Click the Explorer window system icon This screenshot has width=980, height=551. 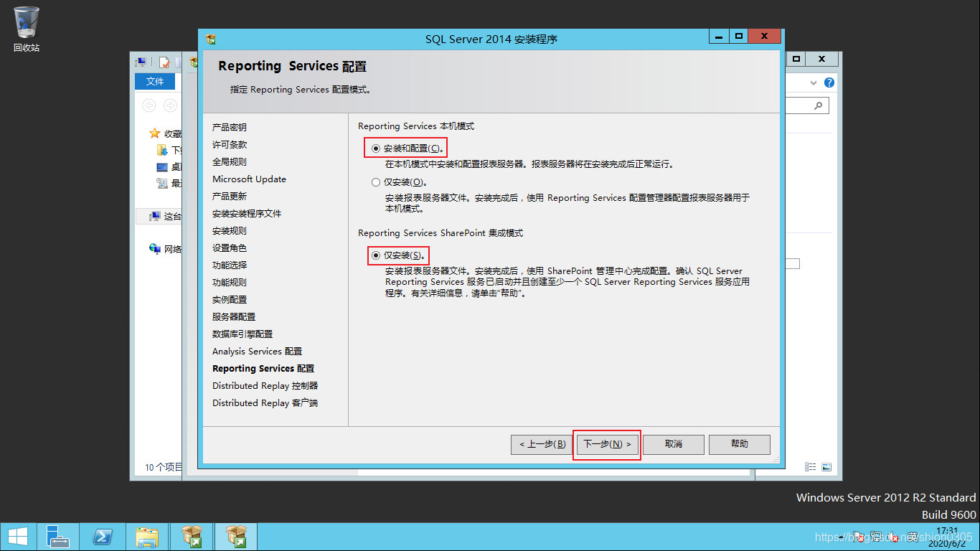141,62
